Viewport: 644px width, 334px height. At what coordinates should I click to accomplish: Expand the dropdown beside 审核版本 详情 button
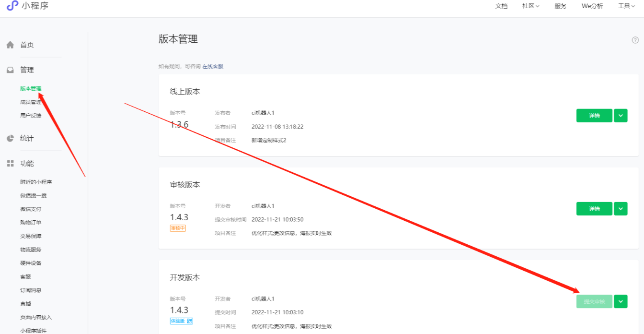[x=621, y=208]
